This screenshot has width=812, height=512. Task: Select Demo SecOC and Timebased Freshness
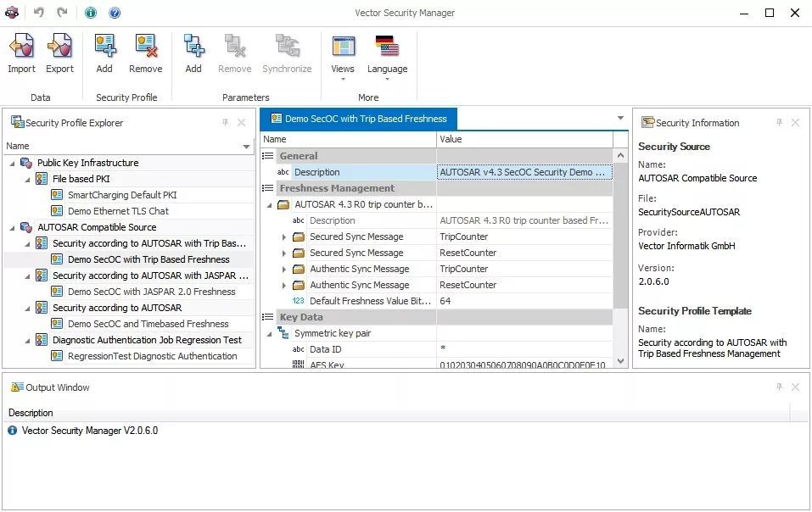pyautogui.click(x=148, y=324)
